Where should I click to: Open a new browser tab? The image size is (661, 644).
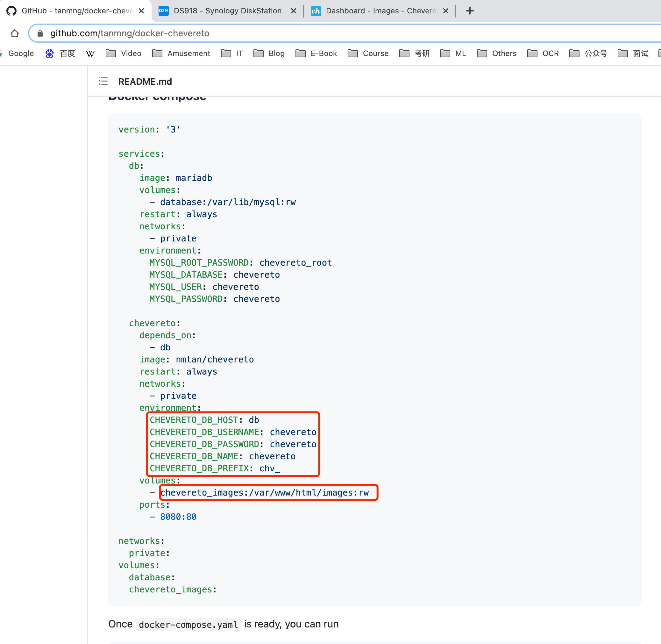pos(470,11)
